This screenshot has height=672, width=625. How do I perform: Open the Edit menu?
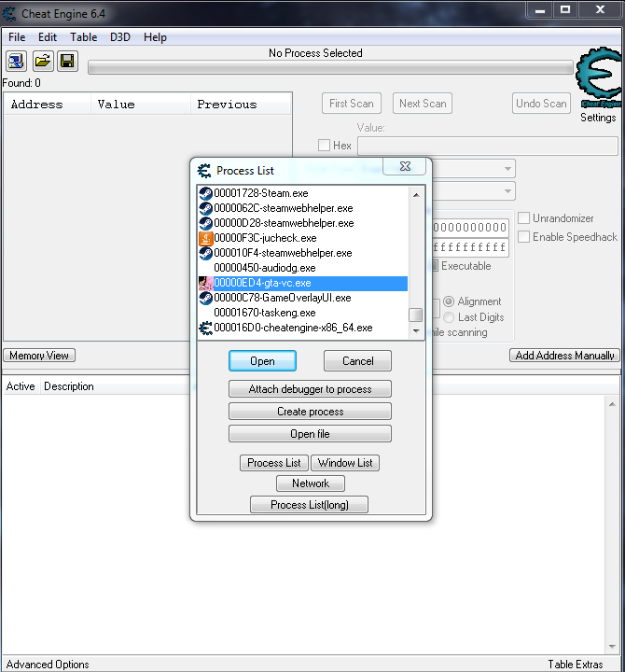pyautogui.click(x=48, y=37)
